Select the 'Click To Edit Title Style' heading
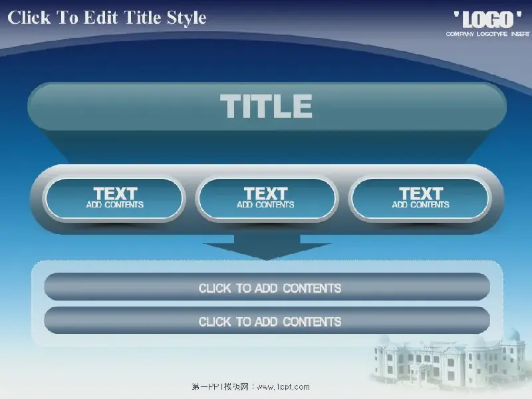This screenshot has height=399, width=532. (107, 18)
